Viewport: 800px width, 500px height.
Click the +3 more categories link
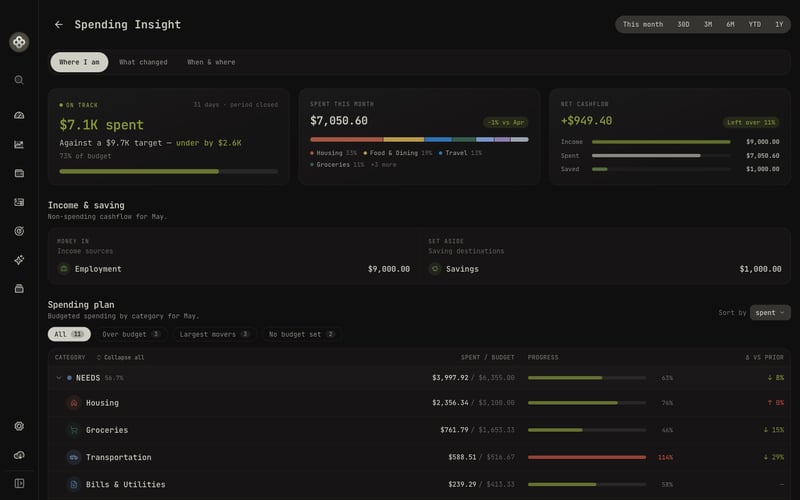[383, 165]
